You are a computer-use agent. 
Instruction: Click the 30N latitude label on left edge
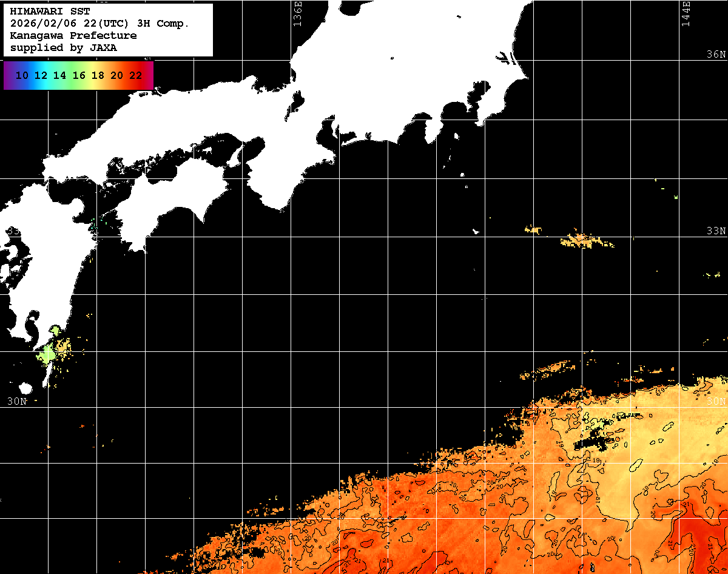pyautogui.click(x=17, y=401)
